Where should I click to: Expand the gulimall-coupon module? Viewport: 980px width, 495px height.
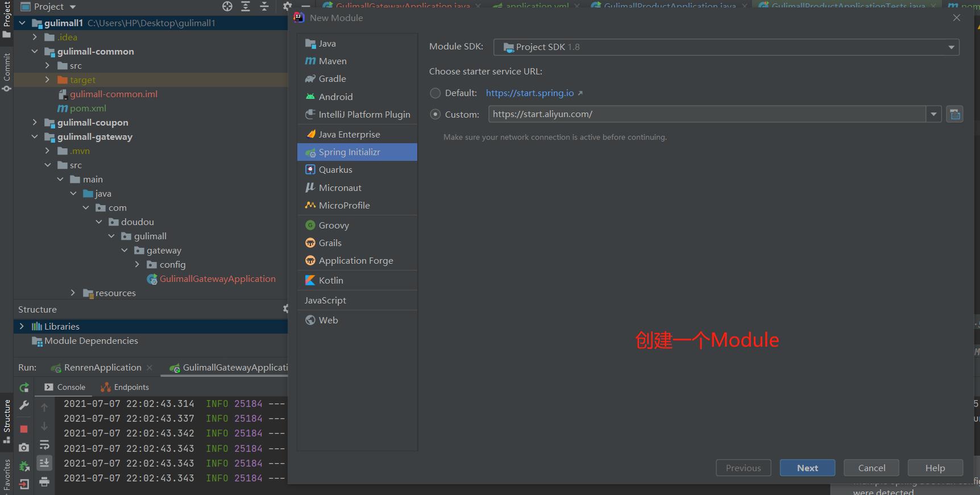pyautogui.click(x=35, y=123)
